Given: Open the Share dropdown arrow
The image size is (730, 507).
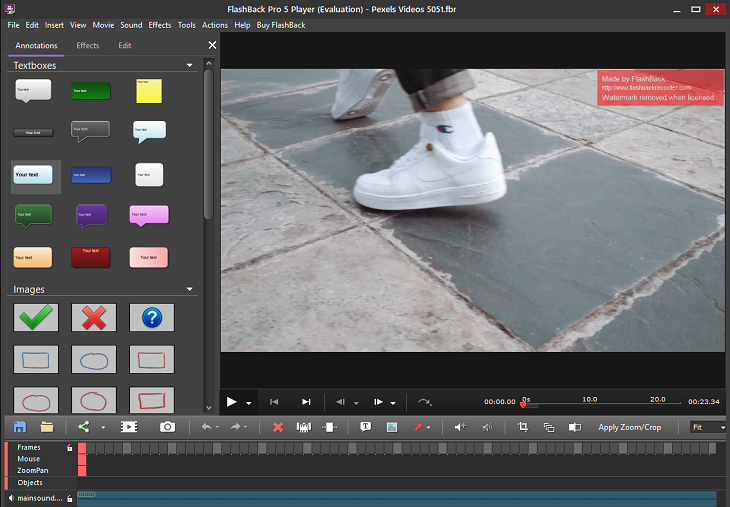Looking at the screenshot, I should 103,427.
